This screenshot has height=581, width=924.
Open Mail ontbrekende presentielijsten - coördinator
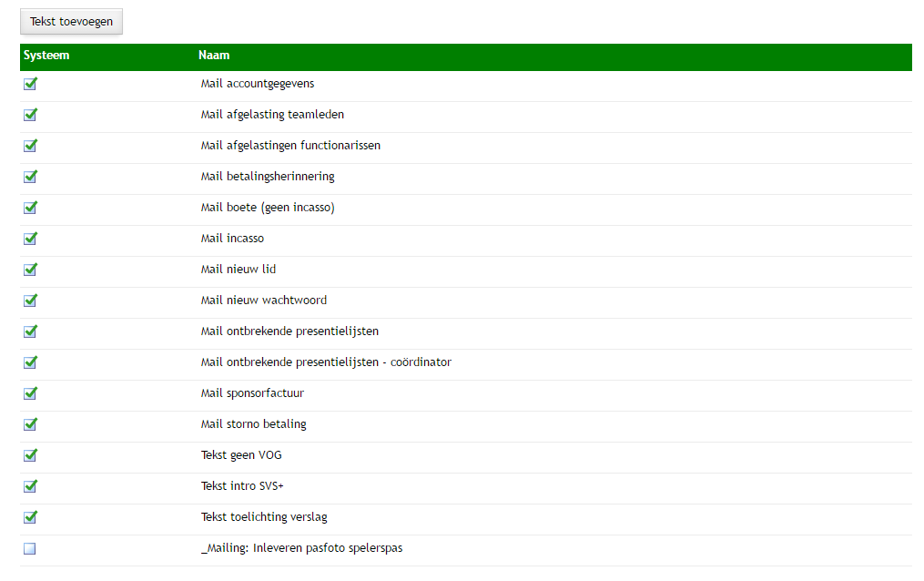click(x=326, y=362)
